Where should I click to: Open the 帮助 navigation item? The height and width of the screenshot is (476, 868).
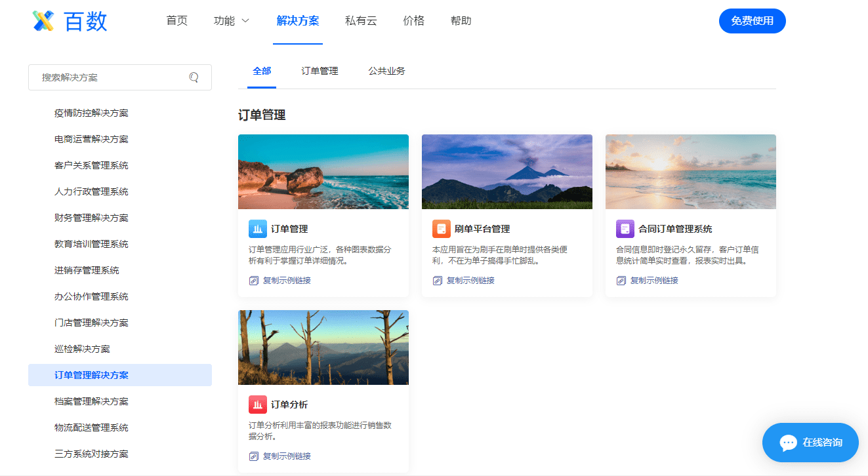(x=461, y=21)
